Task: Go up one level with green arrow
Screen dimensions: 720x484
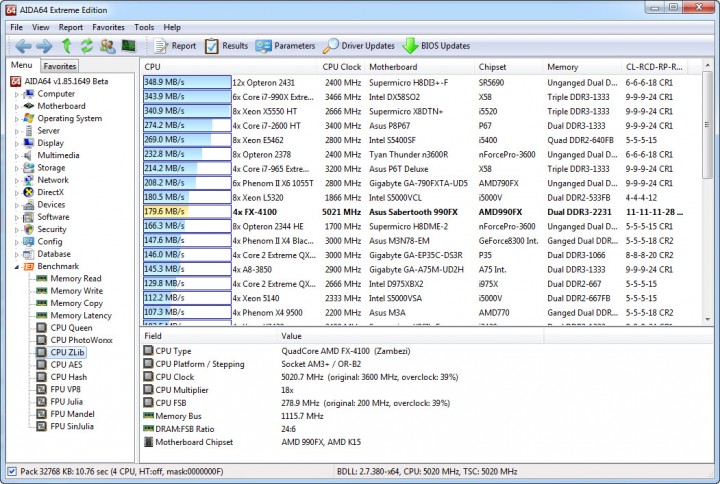Action: point(67,46)
